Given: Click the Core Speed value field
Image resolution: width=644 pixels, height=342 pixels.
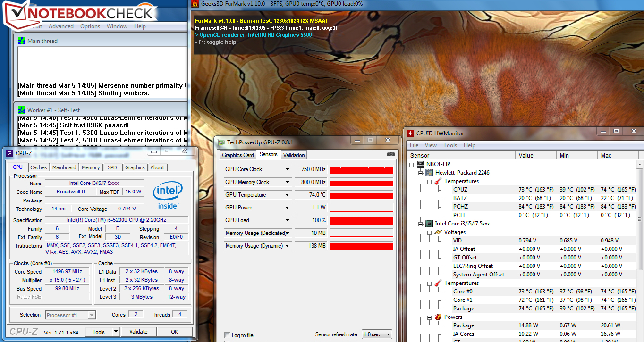Looking at the screenshot, I should tap(68, 272).
